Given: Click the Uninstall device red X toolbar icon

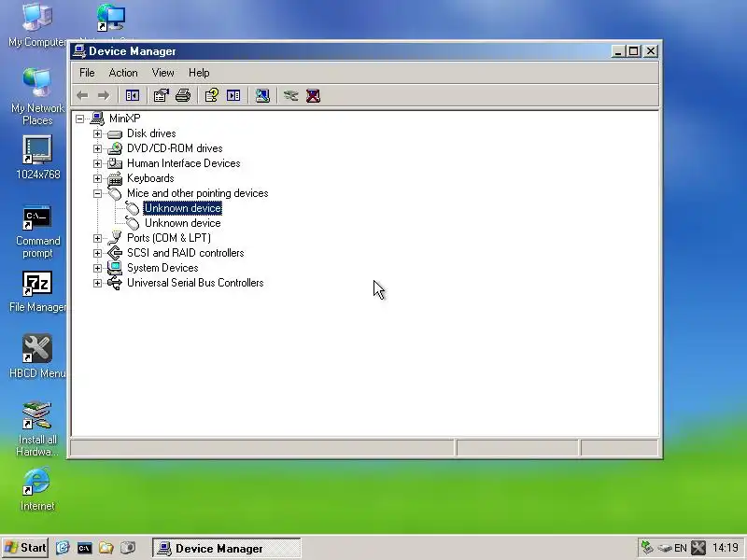Looking at the screenshot, I should click(313, 96).
